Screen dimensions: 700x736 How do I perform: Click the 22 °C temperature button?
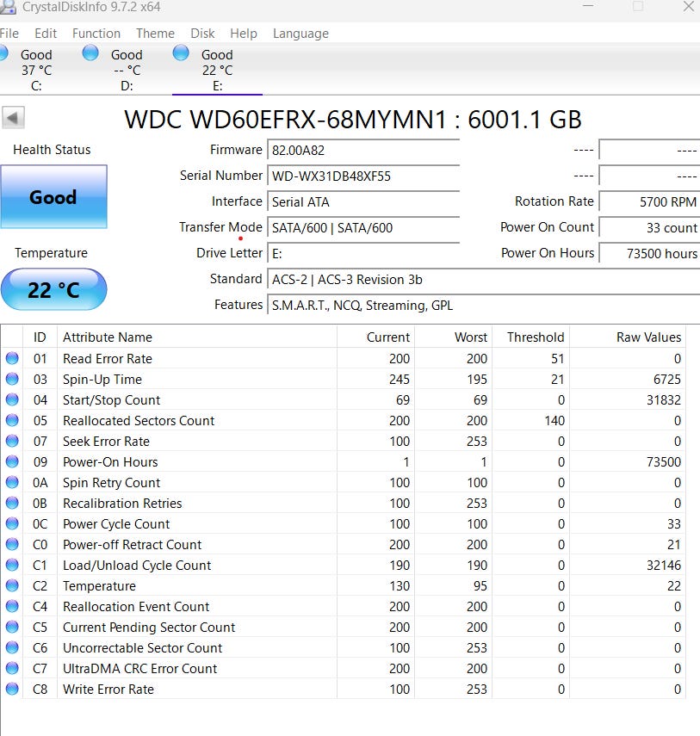(53, 289)
